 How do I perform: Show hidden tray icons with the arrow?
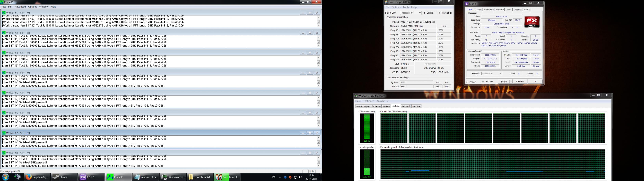point(280,177)
